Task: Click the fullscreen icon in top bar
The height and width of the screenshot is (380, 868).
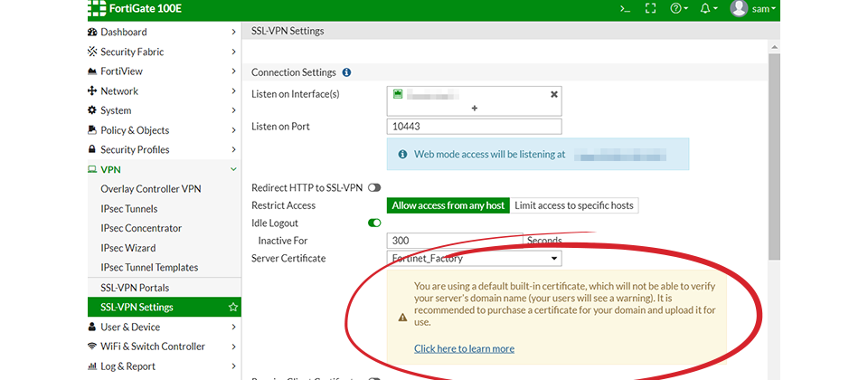Action: point(651,9)
